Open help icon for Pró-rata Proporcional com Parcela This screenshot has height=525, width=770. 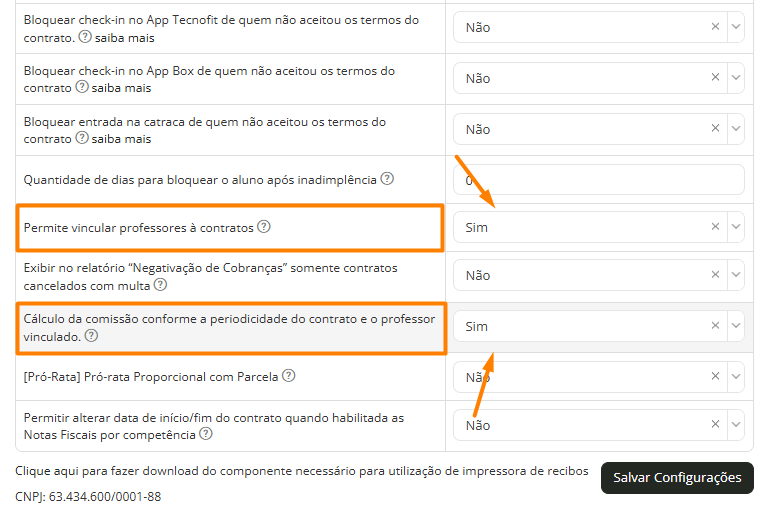(289, 376)
